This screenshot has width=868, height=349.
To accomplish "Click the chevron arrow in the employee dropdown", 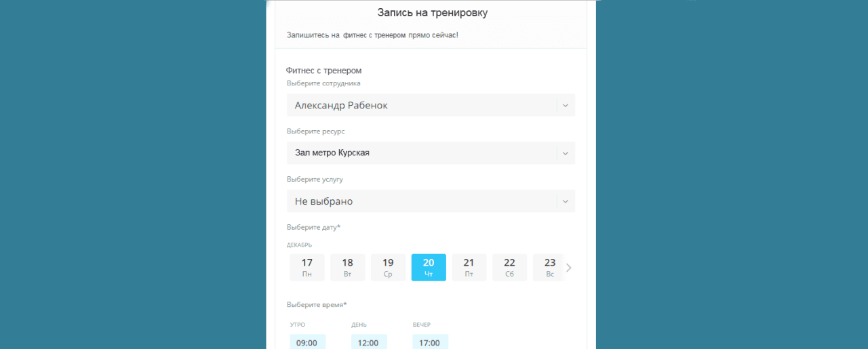I will click(566, 105).
